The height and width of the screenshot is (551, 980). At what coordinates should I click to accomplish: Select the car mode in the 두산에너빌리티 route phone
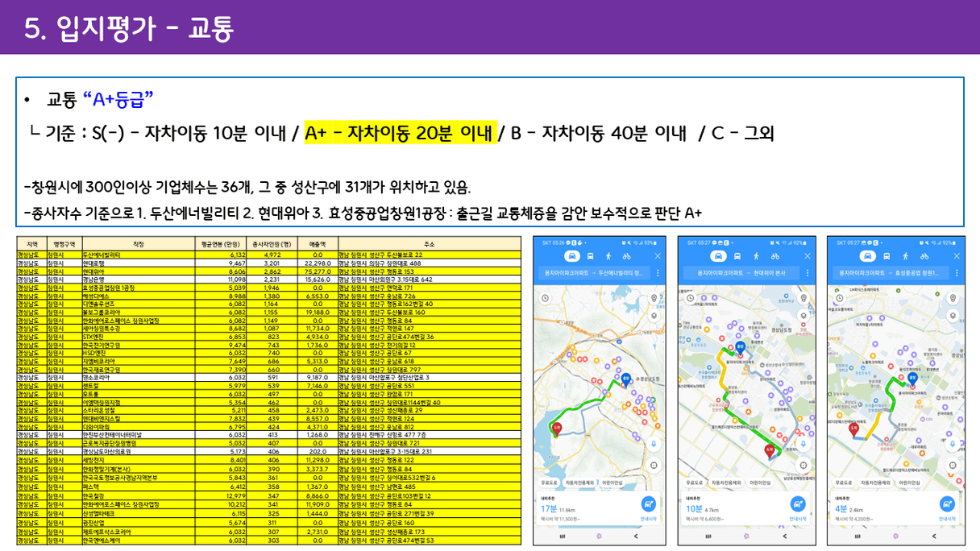click(574, 256)
